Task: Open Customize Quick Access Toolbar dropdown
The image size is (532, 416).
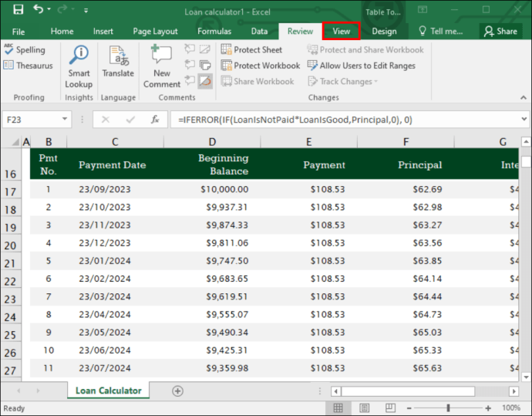Action: point(86,11)
